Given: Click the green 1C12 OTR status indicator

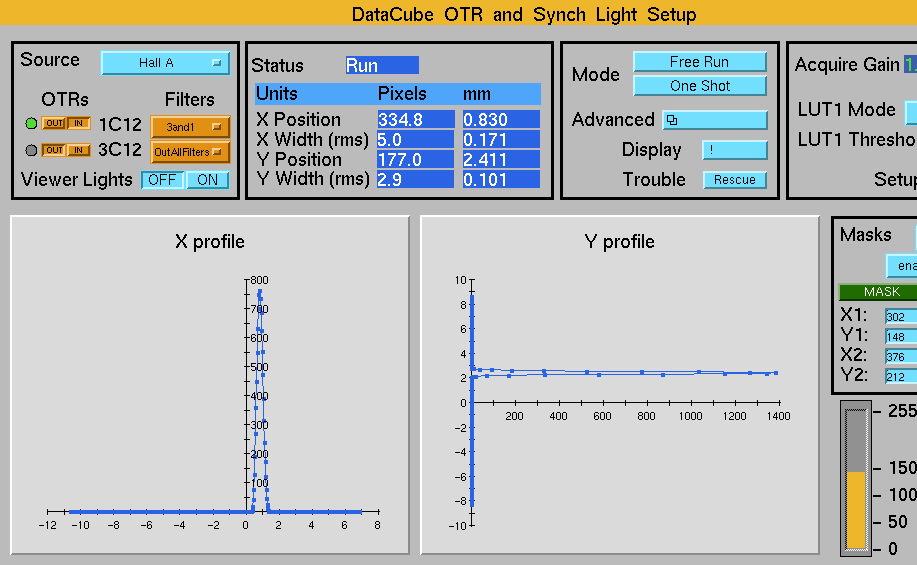Looking at the screenshot, I should click(31, 124).
